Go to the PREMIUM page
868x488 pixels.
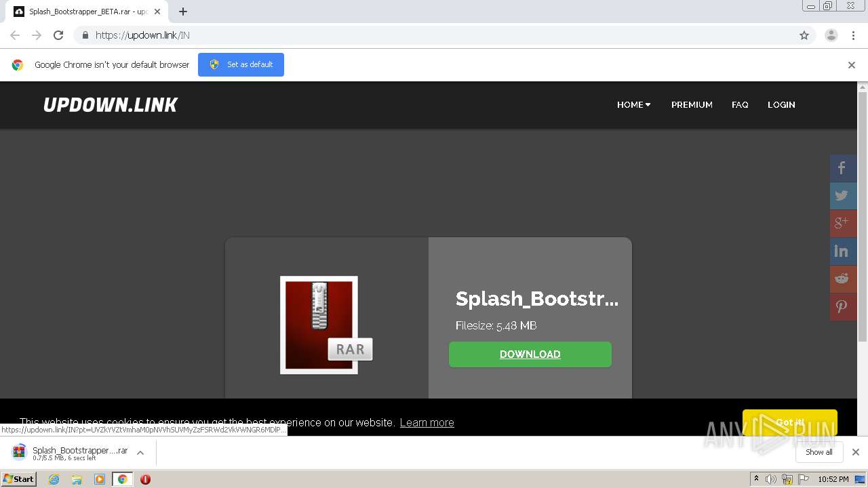coord(692,105)
